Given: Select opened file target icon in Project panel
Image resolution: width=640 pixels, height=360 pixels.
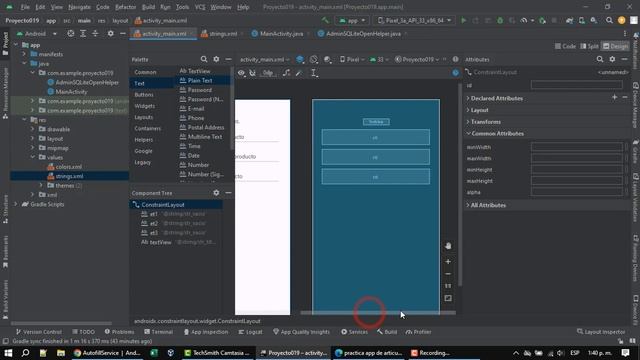Looking at the screenshot, I should pyautogui.click(x=71, y=33).
